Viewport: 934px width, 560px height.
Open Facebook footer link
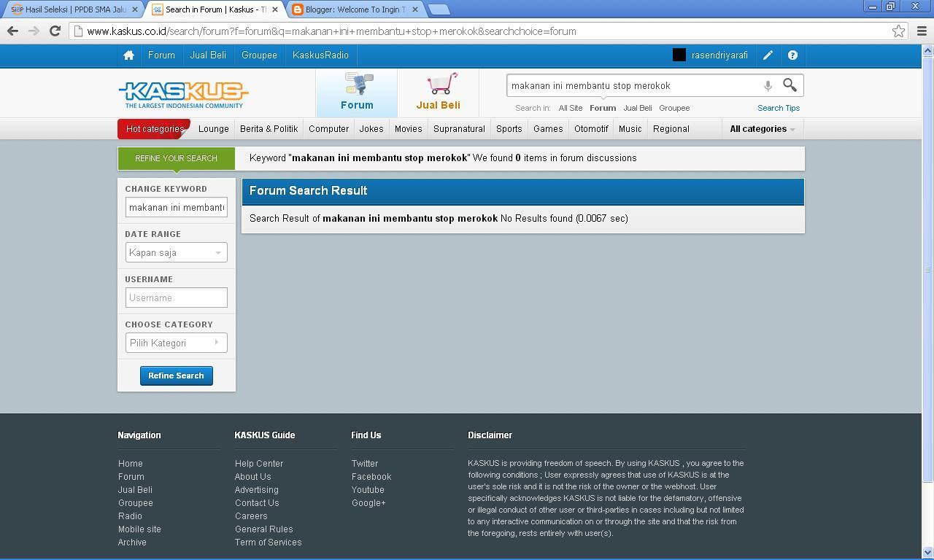point(371,477)
